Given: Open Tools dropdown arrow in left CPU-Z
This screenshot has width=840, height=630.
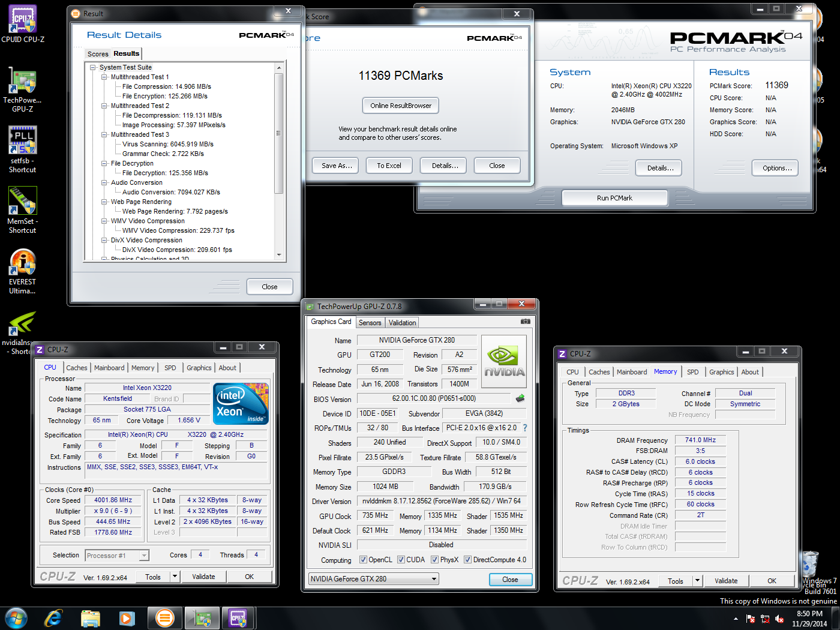Looking at the screenshot, I should (x=175, y=577).
